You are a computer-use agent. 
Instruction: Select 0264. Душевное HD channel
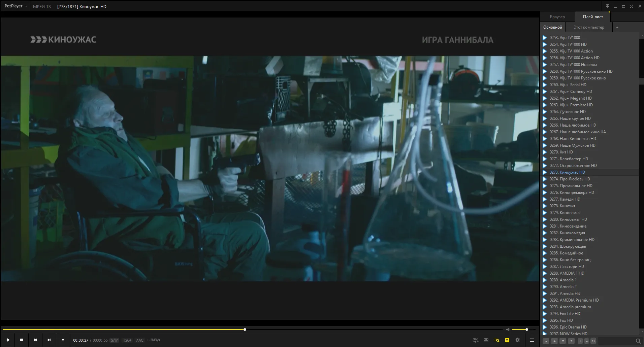coord(589,112)
